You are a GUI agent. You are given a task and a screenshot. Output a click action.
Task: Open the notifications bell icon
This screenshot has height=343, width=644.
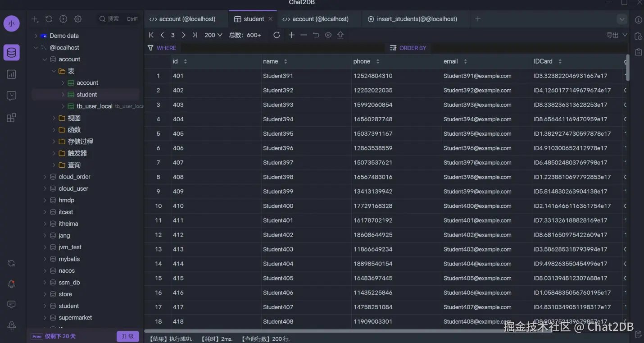(x=12, y=284)
